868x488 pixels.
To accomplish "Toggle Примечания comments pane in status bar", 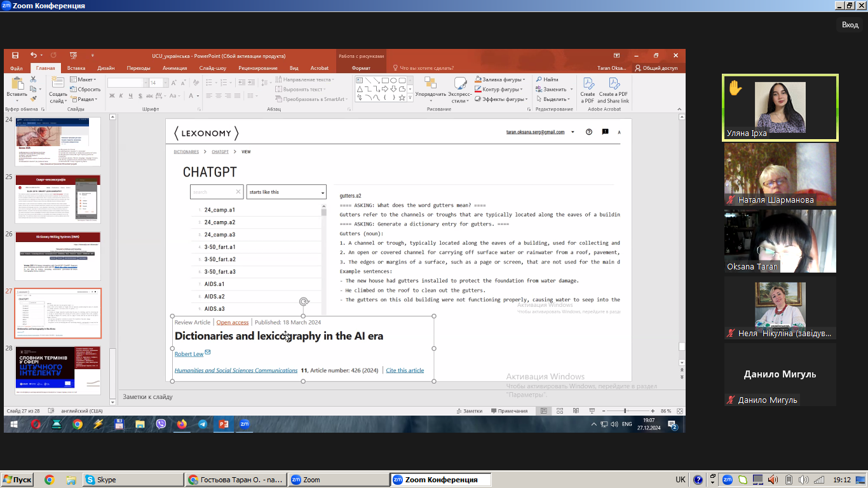I will click(508, 410).
